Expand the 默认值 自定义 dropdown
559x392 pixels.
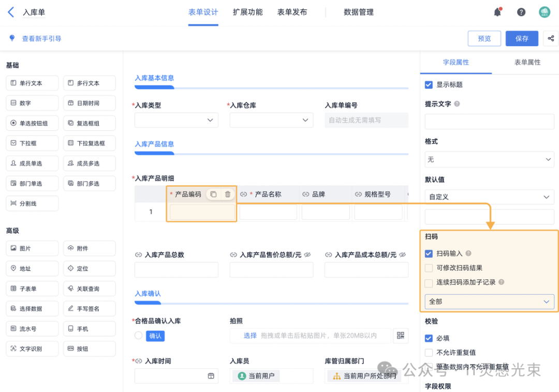489,197
